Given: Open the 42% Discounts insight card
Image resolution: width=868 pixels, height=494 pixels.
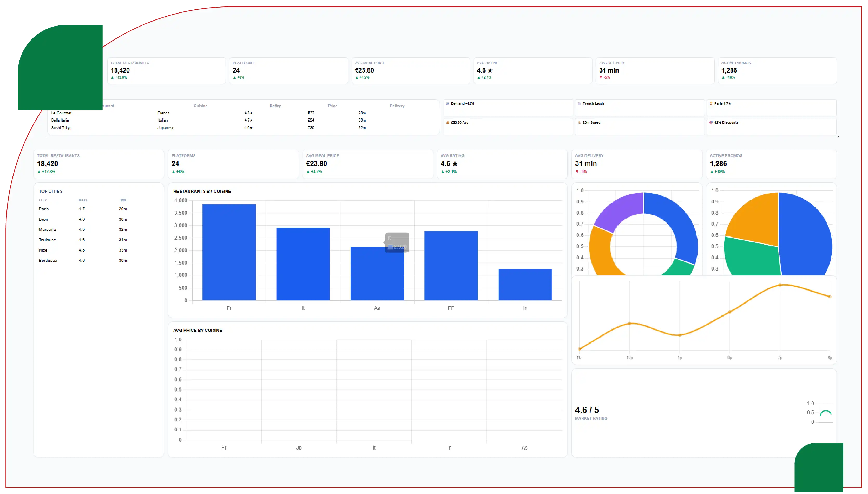Looking at the screenshot, I should [771, 127].
